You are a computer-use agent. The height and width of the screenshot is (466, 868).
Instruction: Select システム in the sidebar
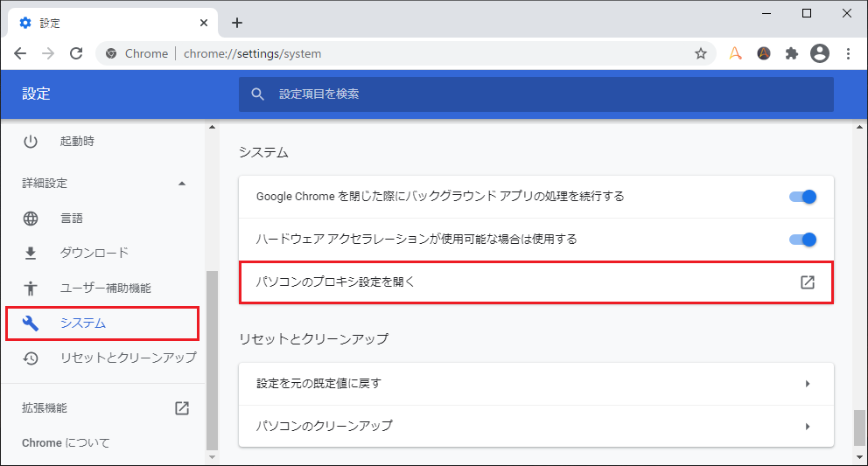[x=102, y=323]
